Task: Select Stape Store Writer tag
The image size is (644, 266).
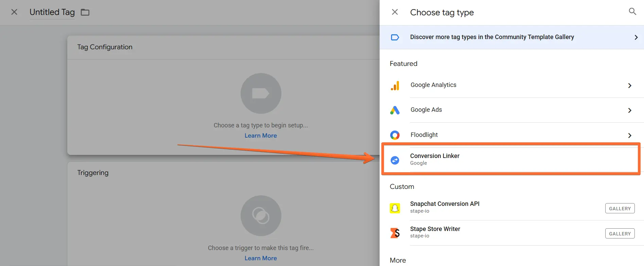Action: point(512,233)
